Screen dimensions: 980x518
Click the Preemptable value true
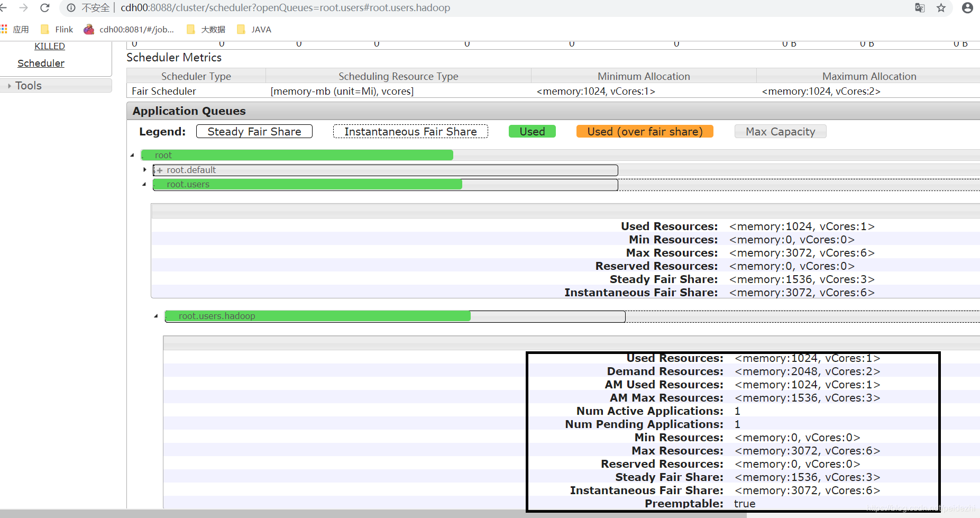tap(745, 504)
